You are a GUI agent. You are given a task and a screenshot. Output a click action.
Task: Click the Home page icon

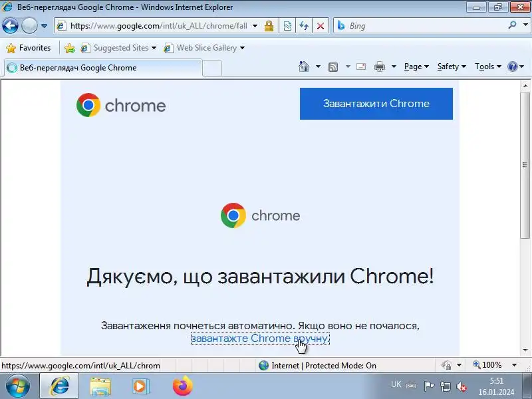click(304, 66)
